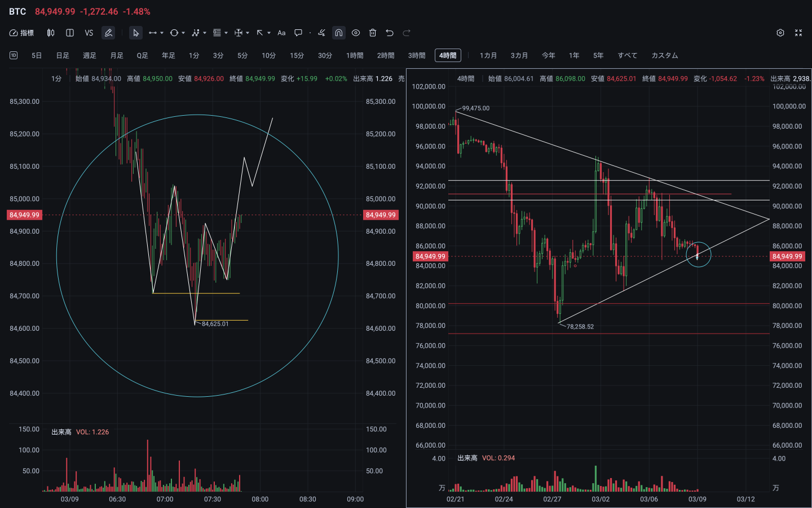
Task: Set range to 5年
Action: pos(598,55)
